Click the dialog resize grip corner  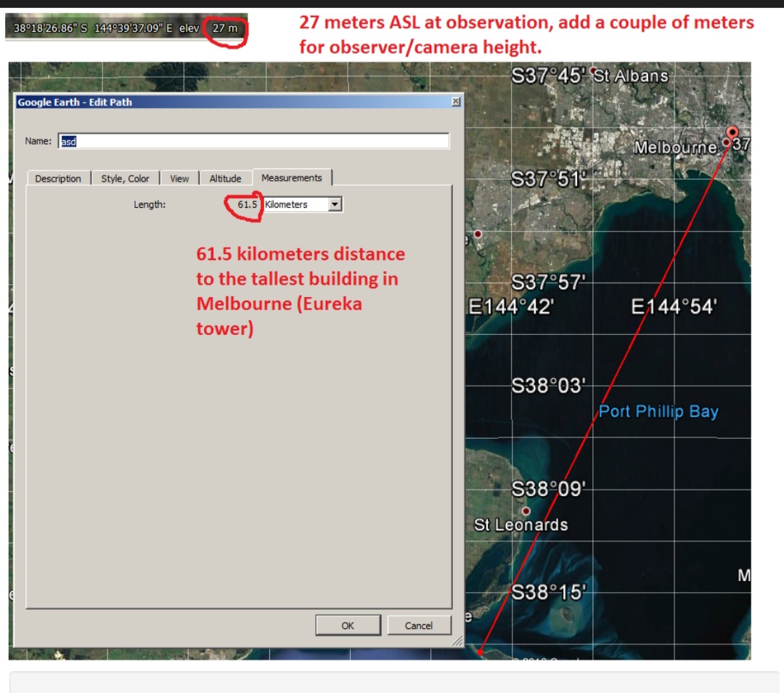(457, 641)
